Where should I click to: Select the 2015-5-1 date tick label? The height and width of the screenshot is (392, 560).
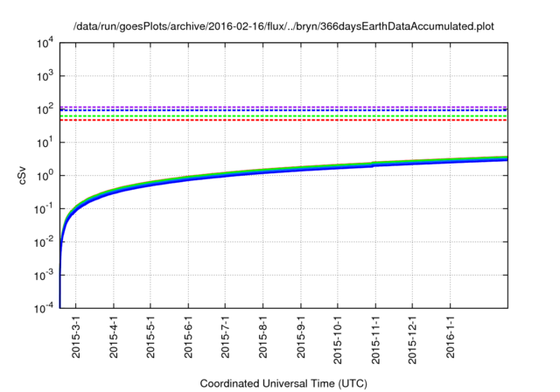[x=150, y=337]
